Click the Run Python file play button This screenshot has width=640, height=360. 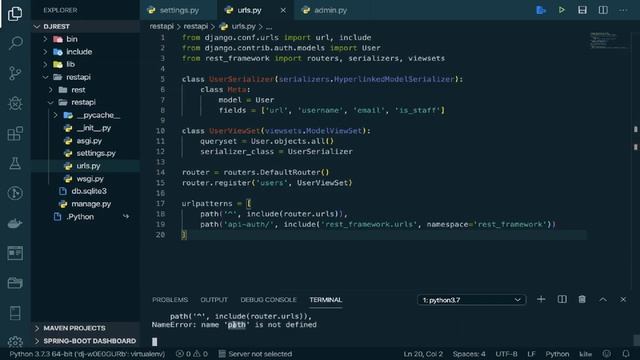[x=562, y=10]
